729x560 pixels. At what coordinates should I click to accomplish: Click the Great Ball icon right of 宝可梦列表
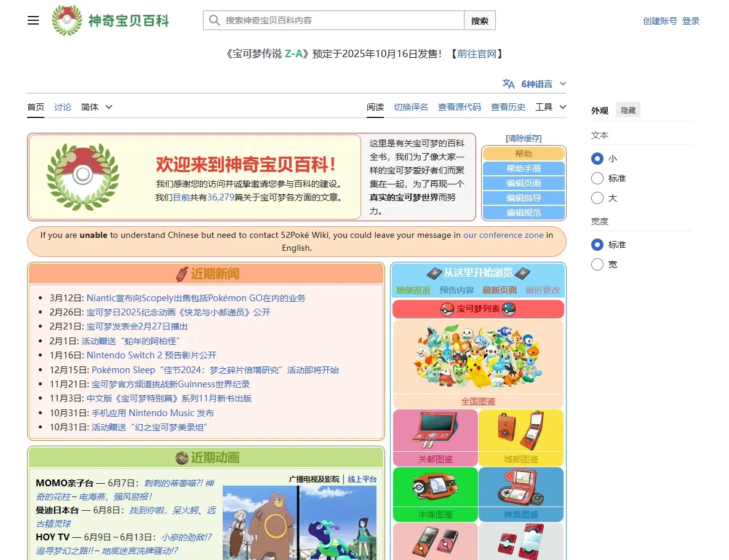(x=509, y=309)
